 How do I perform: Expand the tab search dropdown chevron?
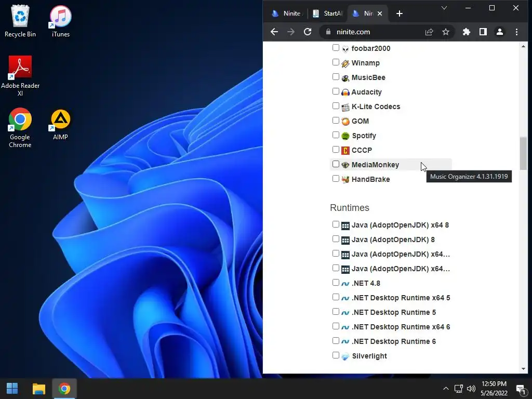tap(444, 8)
